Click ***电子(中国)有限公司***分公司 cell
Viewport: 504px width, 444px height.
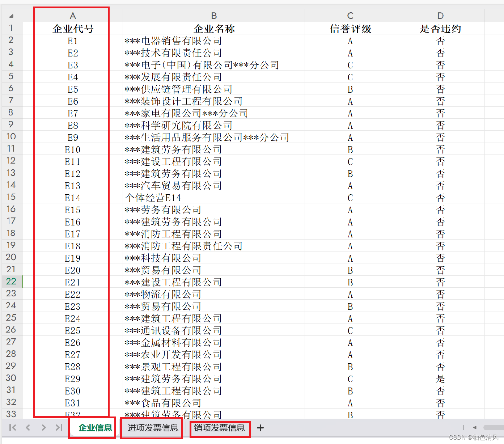[214, 65]
